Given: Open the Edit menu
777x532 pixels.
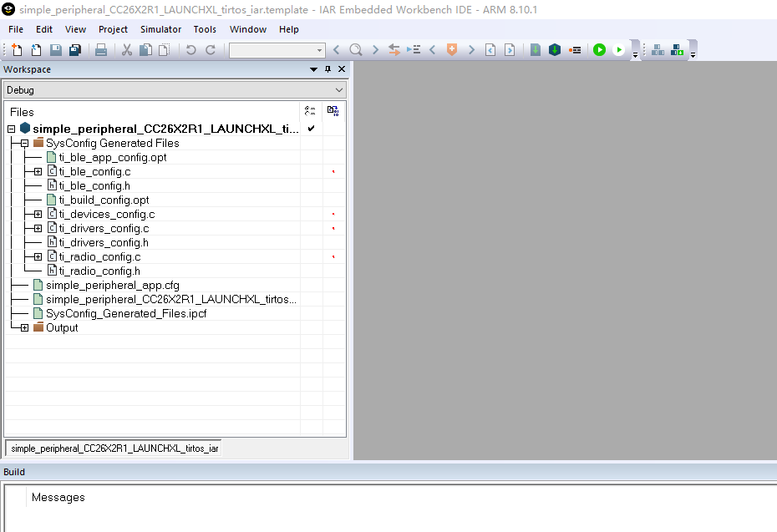Looking at the screenshot, I should pos(44,29).
